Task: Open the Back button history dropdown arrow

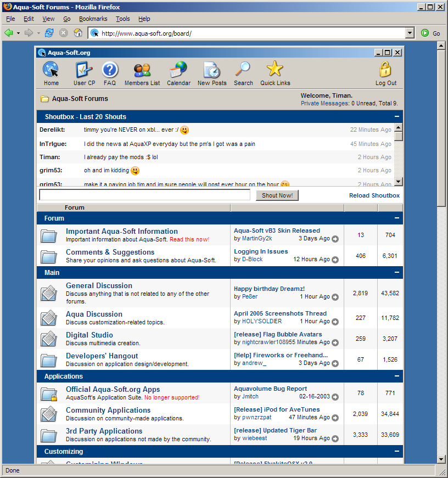Action: [x=18, y=33]
